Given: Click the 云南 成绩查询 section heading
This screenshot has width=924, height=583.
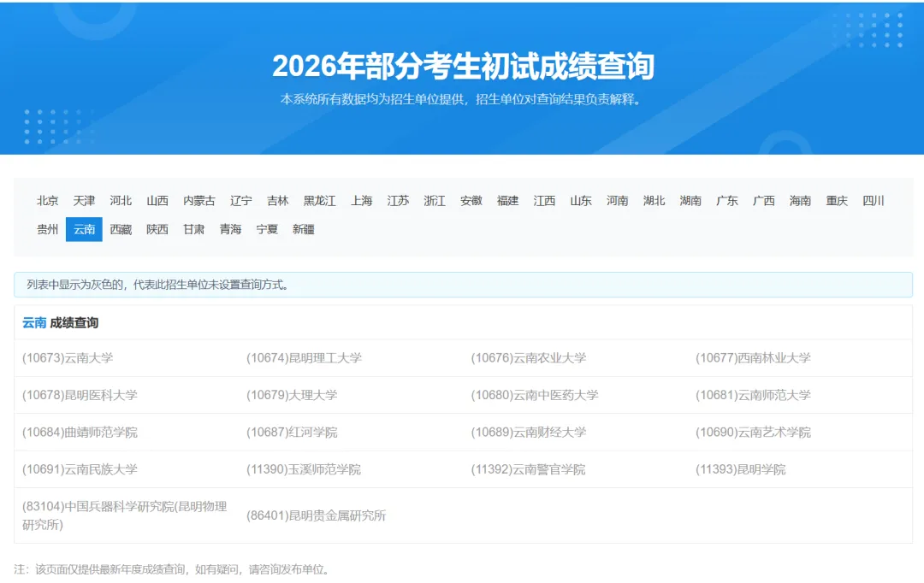Looking at the screenshot, I should coord(60,323).
